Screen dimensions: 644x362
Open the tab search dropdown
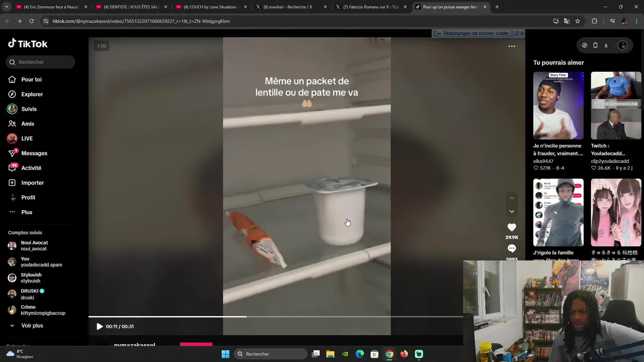7,7
